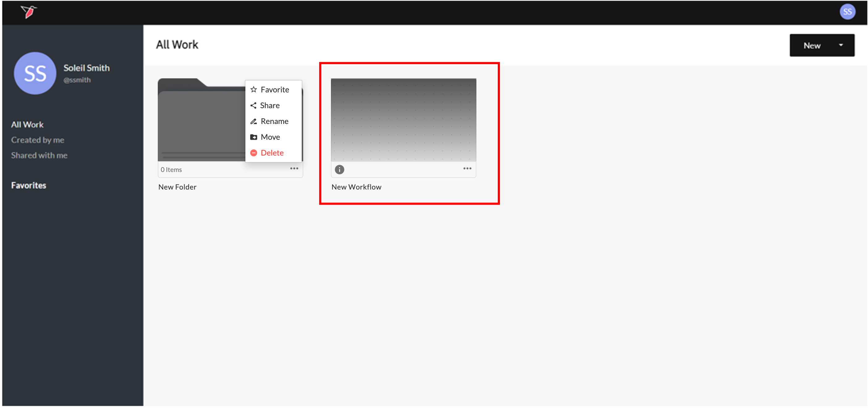Click the New button
This screenshot has height=408, width=868.
812,45
